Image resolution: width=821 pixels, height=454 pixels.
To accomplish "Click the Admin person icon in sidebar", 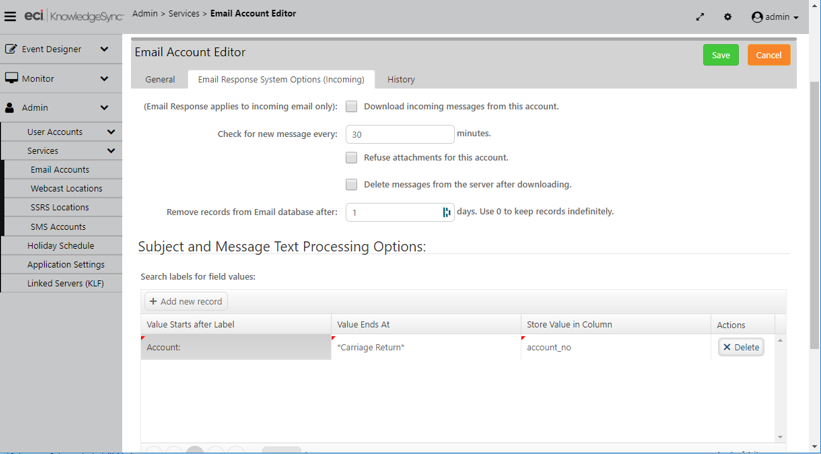I will pyautogui.click(x=9, y=108).
